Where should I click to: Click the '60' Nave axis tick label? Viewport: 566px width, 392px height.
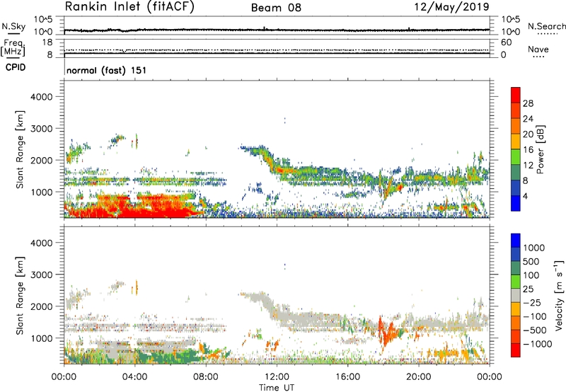[506, 42]
